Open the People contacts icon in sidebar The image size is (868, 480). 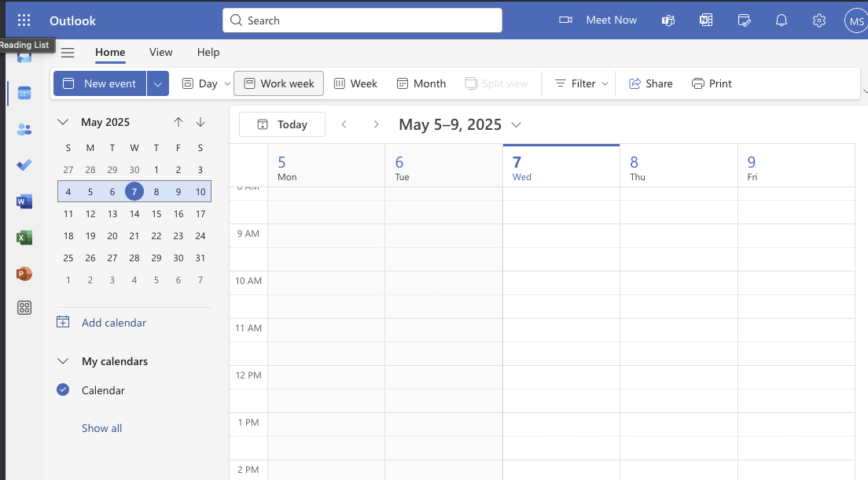[x=24, y=129]
